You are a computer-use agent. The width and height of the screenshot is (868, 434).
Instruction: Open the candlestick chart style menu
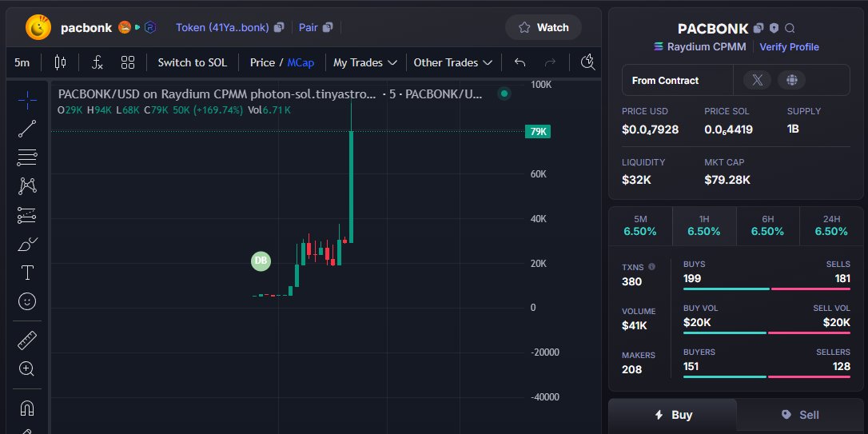click(60, 62)
